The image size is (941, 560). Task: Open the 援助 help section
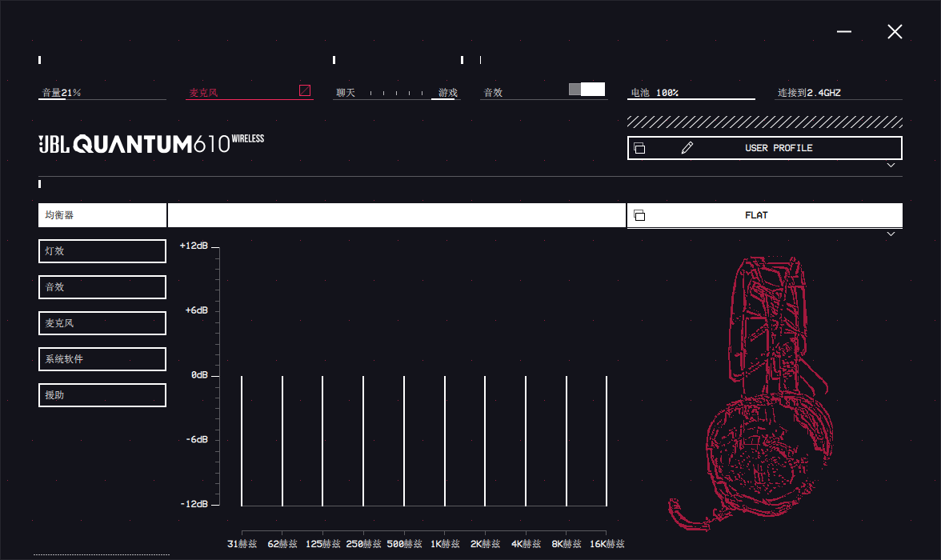click(x=102, y=395)
